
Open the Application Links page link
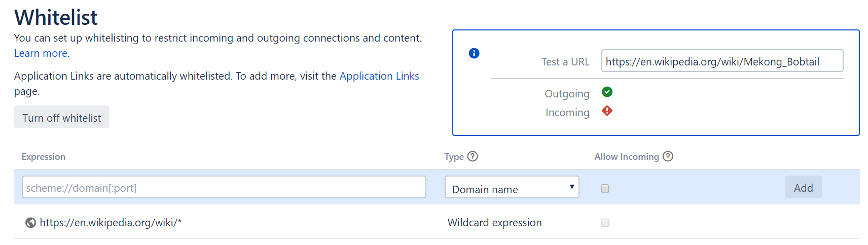click(x=379, y=76)
